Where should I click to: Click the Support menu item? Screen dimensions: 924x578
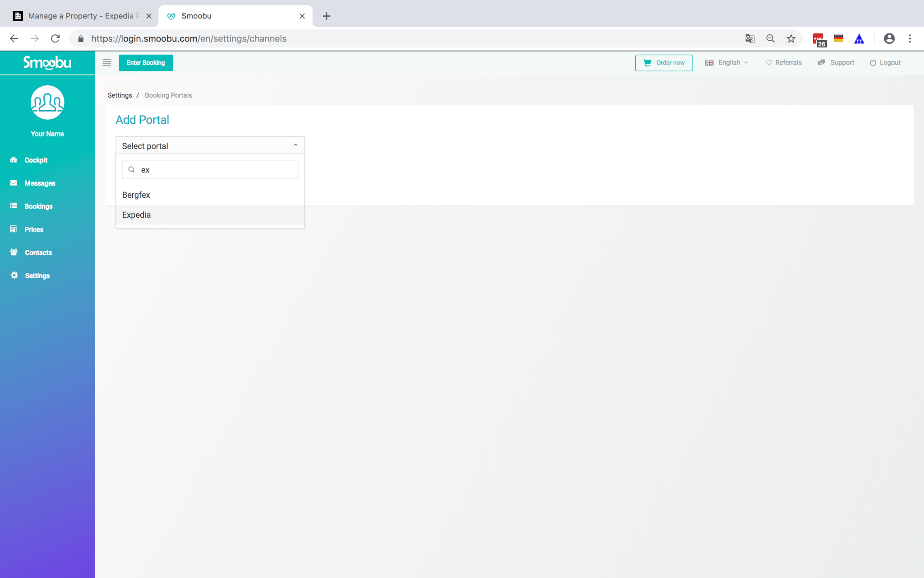pos(842,62)
